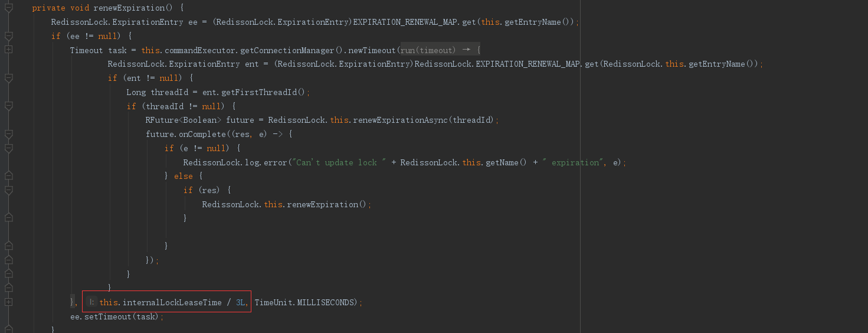
Task: Click 'getEntryName()' on the 'ee =' declaration line
Action: (x=538, y=22)
